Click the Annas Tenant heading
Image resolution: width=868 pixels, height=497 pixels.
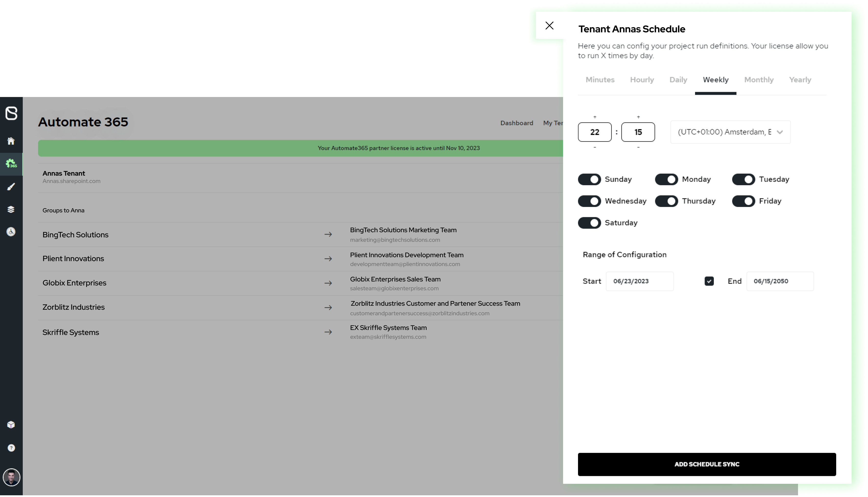coord(64,173)
